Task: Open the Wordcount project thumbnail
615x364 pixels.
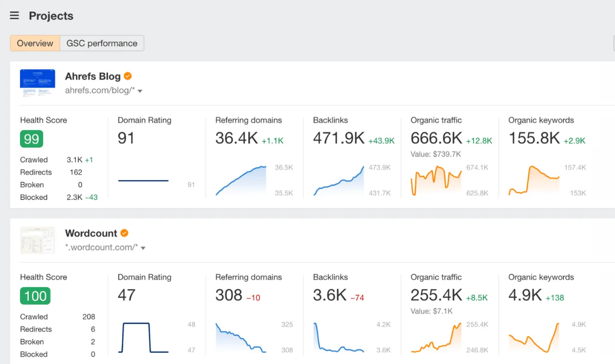Action: click(x=37, y=240)
